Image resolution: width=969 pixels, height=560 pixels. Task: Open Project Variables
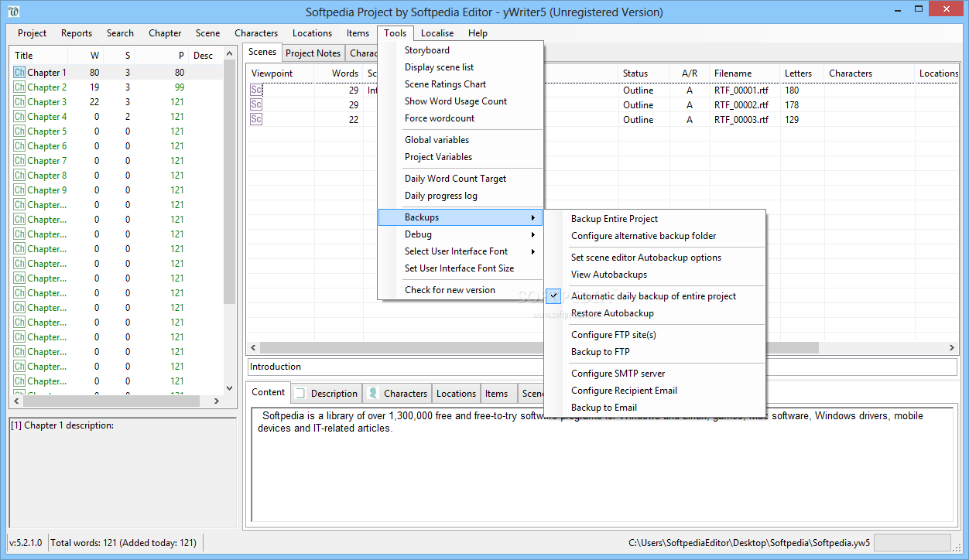[x=461, y=157]
